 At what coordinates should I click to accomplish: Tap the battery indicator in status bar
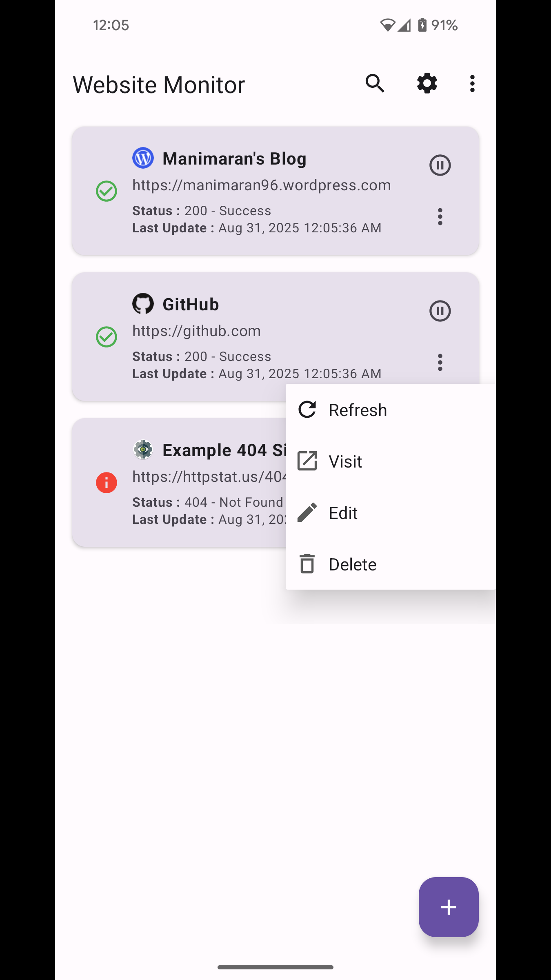422,25
